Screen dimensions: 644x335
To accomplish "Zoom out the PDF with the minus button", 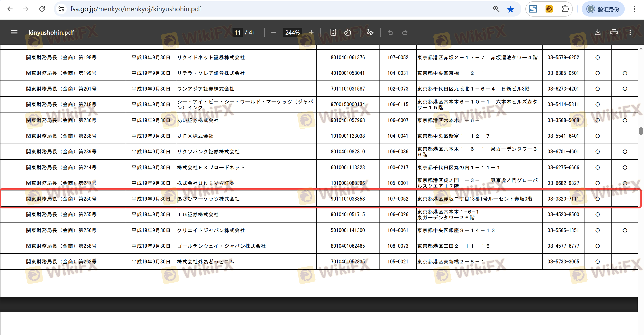I will click(273, 32).
